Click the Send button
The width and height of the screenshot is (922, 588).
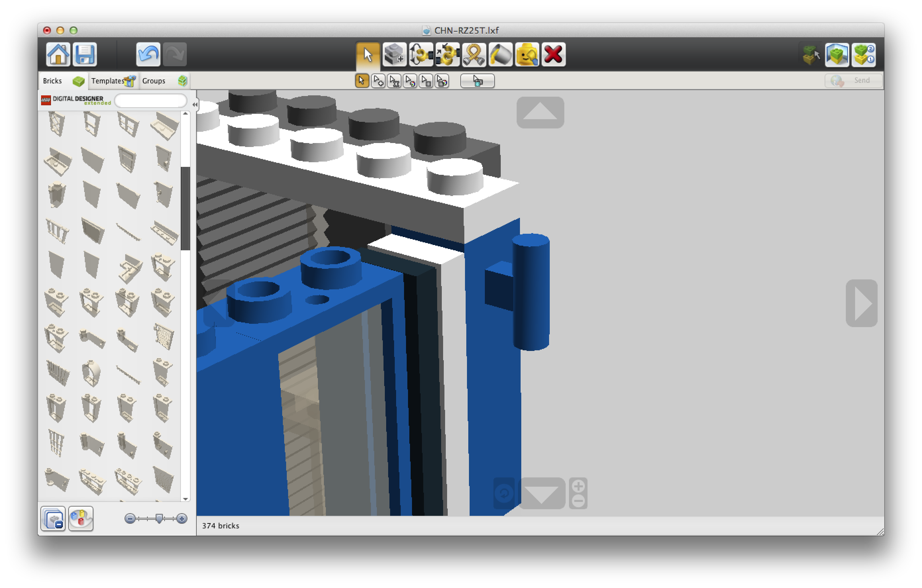point(853,80)
